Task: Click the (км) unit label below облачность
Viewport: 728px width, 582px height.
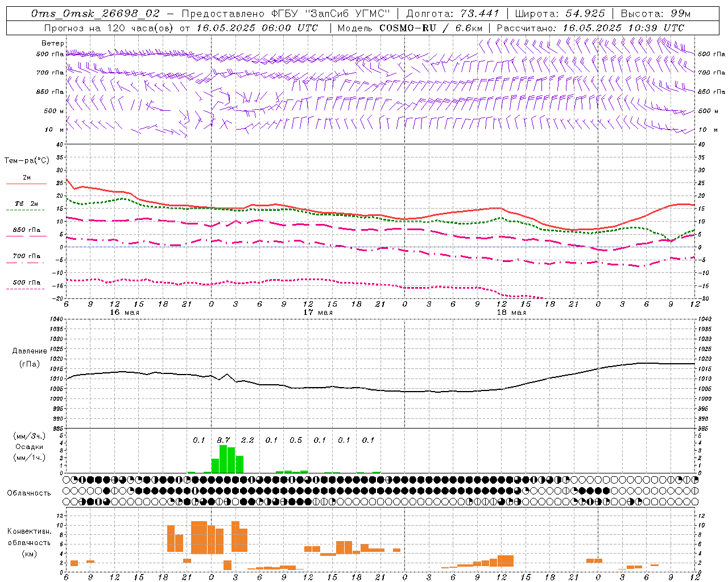Action: pyautogui.click(x=29, y=554)
